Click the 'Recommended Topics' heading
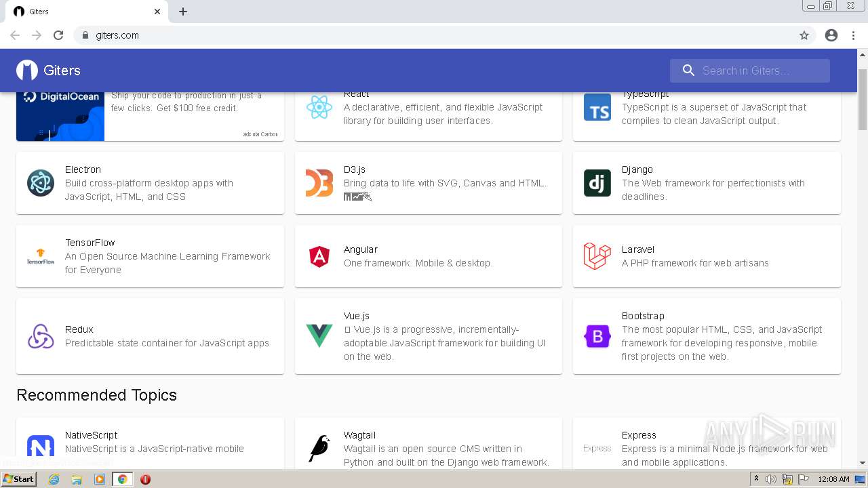Screen dimensions: 868x488 pos(96,395)
